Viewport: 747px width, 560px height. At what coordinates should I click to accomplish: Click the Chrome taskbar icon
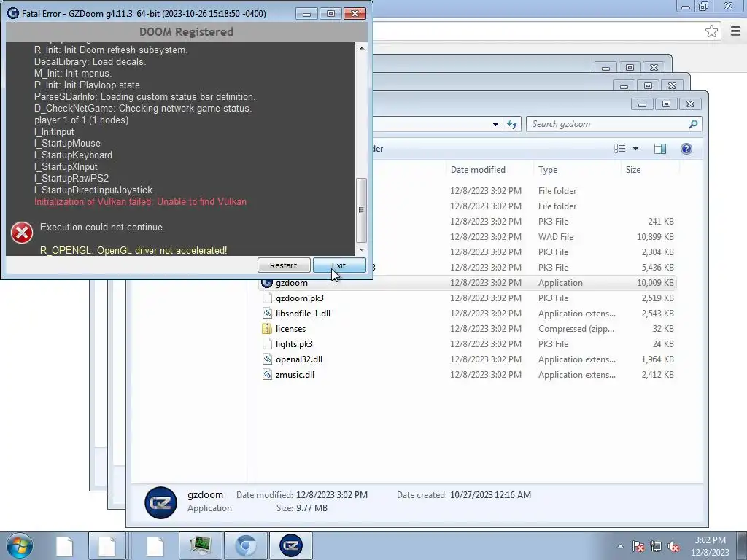click(x=246, y=546)
